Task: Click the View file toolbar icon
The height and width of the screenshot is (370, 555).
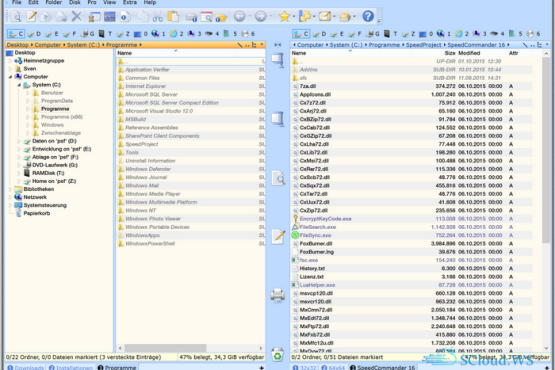Action: point(16,16)
